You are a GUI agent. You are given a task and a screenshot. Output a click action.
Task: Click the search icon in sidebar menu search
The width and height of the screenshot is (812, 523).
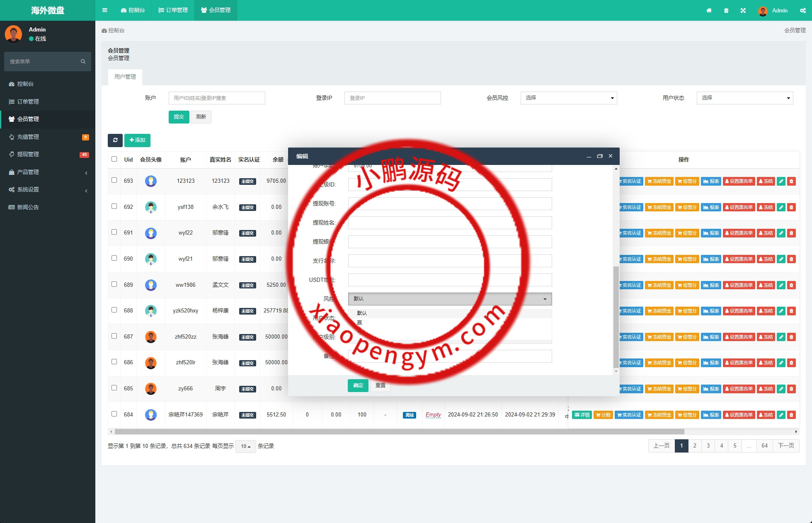83,61
